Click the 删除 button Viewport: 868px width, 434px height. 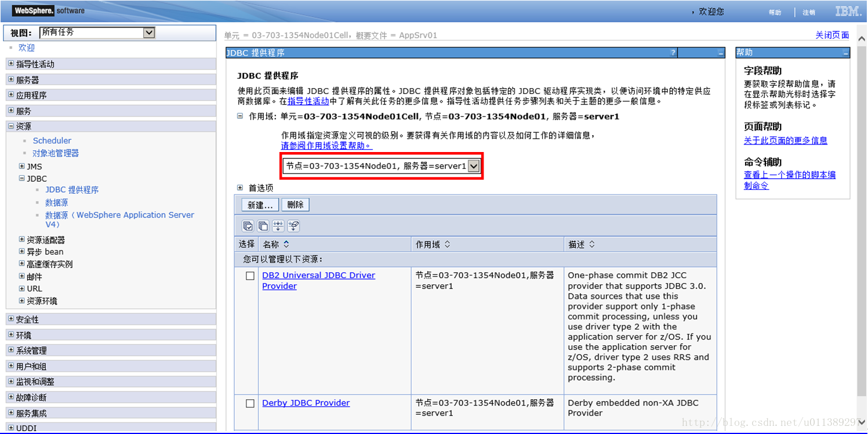[296, 205]
